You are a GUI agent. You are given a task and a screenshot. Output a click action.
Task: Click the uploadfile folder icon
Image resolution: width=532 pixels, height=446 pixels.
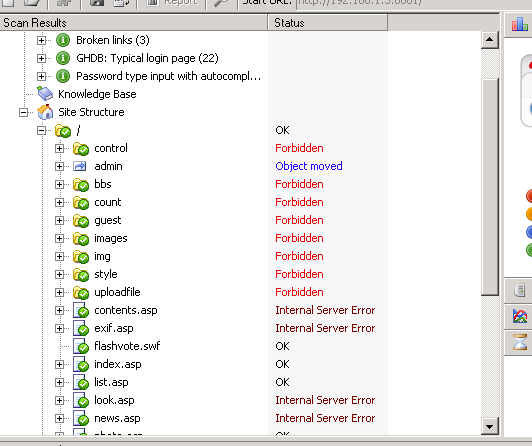pos(81,292)
